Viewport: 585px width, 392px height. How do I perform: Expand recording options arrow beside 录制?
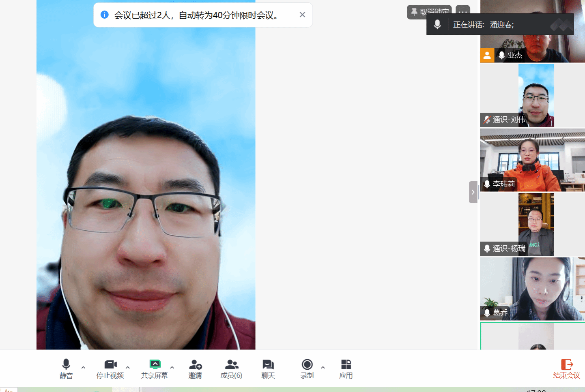point(323,368)
